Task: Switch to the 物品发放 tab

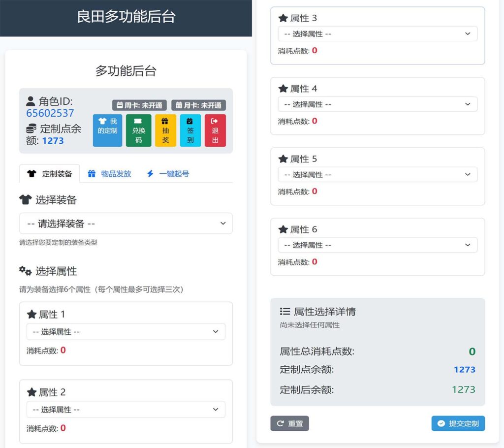Action: [x=110, y=174]
